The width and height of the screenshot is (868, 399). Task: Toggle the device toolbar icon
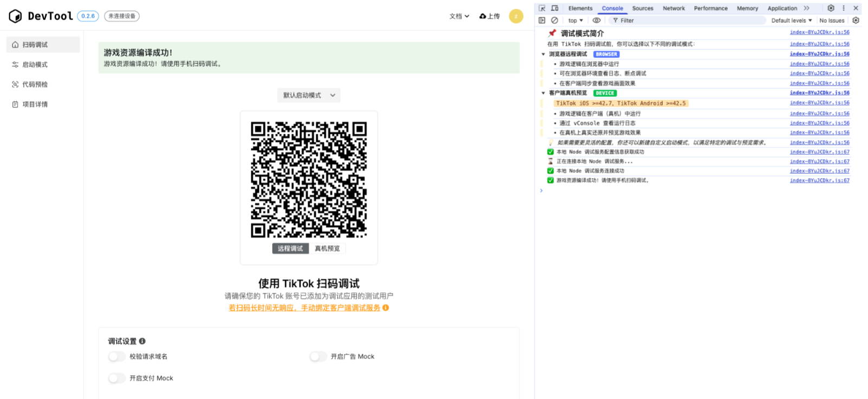pyautogui.click(x=554, y=8)
